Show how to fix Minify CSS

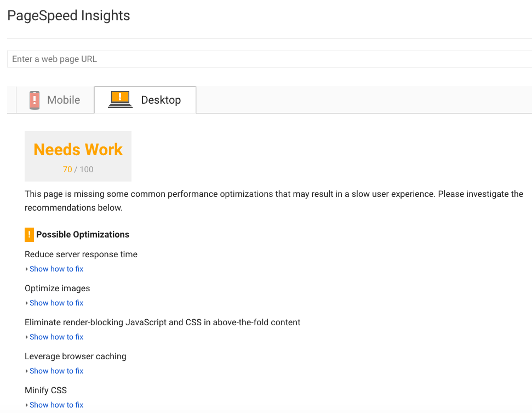click(56, 405)
